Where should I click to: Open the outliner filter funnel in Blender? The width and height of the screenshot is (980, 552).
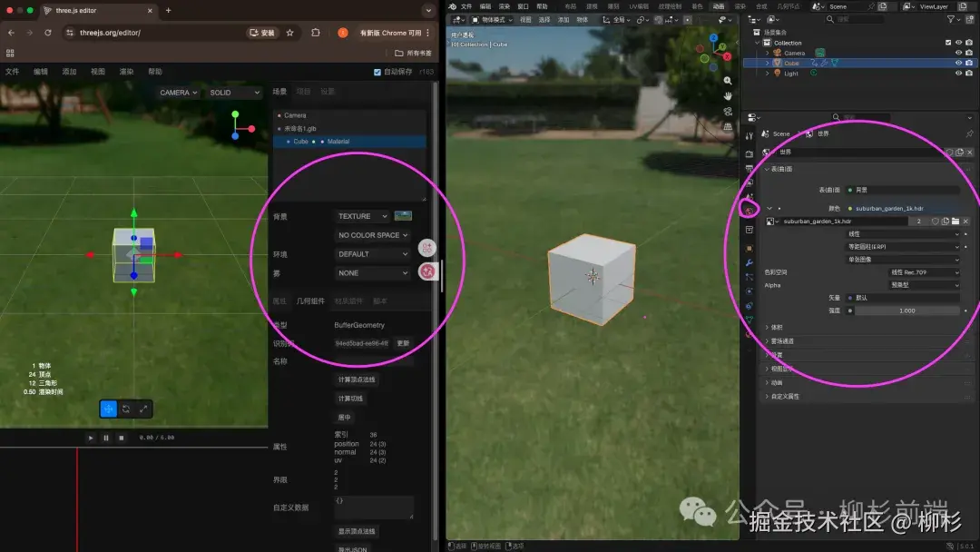pyautogui.click(x=951, y=19)
